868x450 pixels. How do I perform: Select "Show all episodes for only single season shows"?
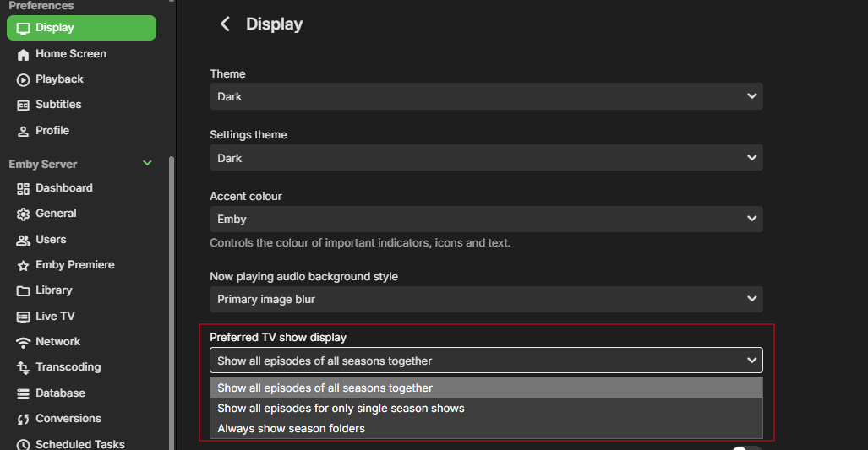(341, 408)
